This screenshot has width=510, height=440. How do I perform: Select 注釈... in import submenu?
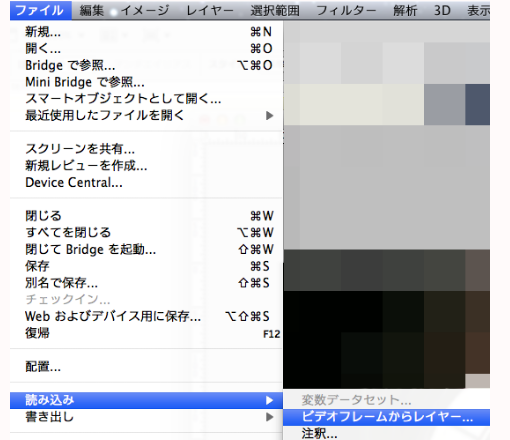click(x=386, y=433)
